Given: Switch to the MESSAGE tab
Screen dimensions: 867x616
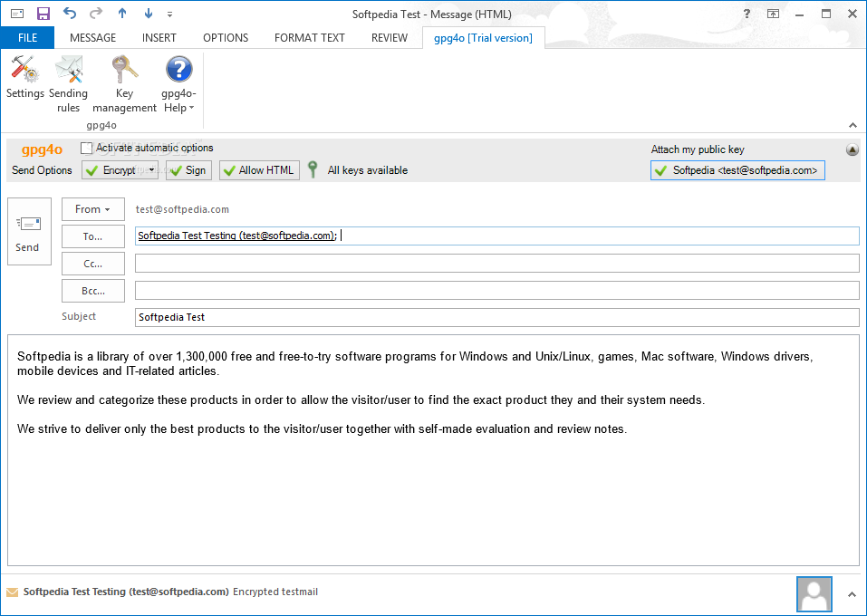Looking at the screenshot, I should [x=93, y=38].
